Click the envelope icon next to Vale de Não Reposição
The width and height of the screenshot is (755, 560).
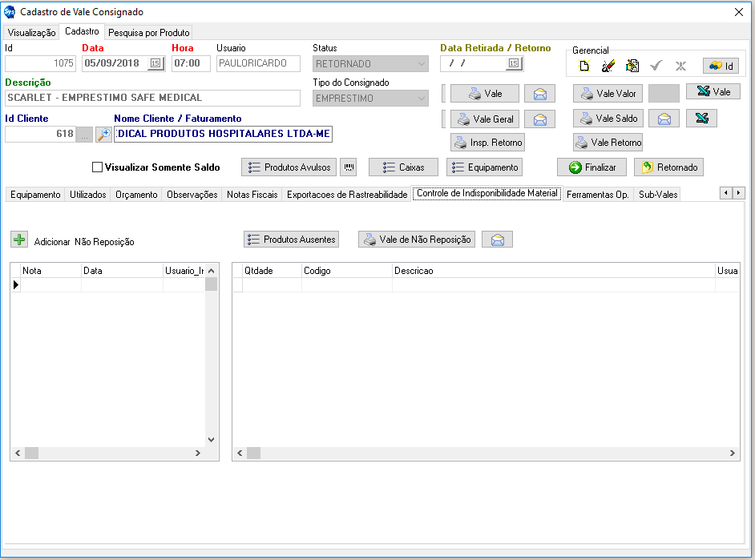point(498,240)
